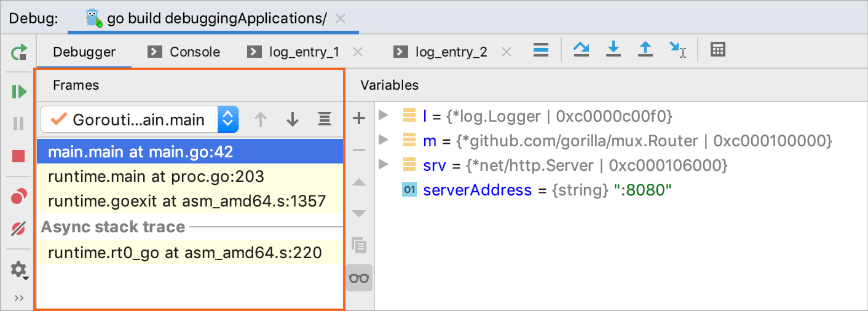
Task: Expand variable srv http.Server
Action: [x=384, y=165]
